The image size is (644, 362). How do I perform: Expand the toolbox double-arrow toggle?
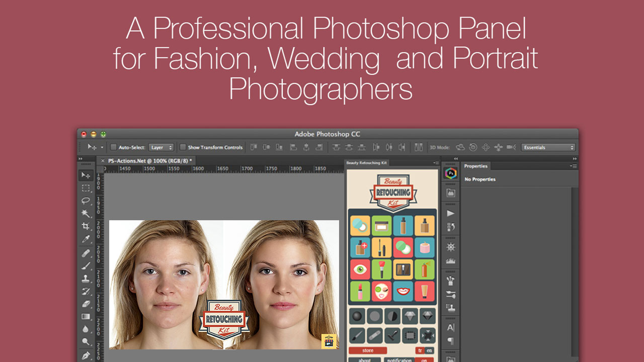[80, 159]
